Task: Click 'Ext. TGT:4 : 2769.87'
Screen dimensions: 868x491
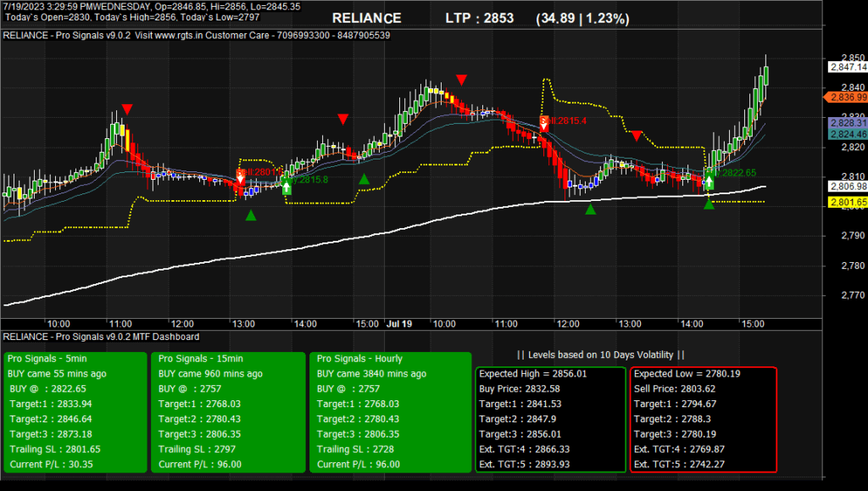Action: [x=679, y=449]
